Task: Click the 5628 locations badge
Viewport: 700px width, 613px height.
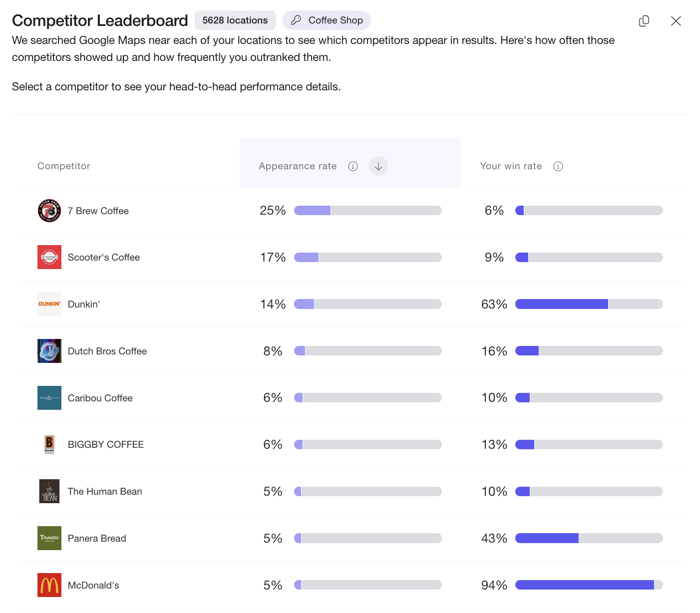Action: 235,20
